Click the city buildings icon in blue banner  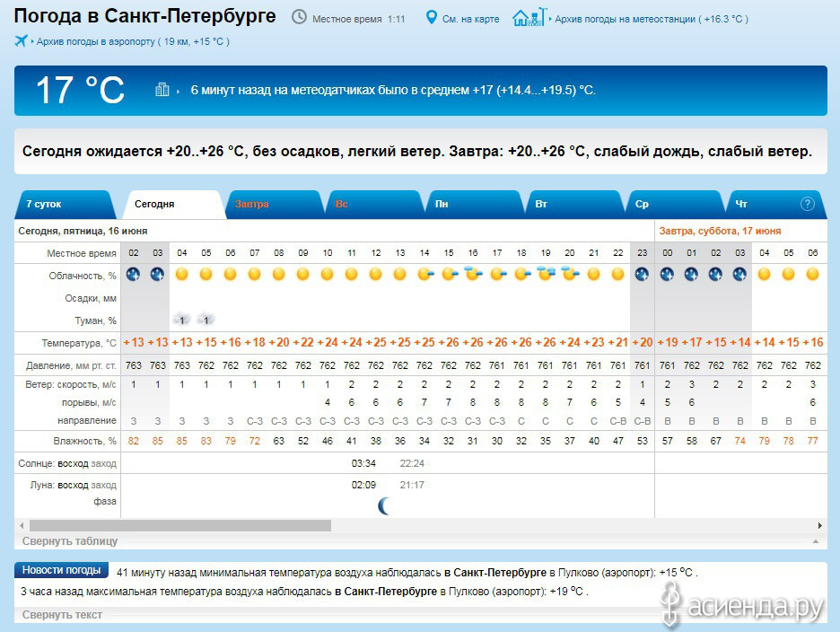click(x=162, y=90)
